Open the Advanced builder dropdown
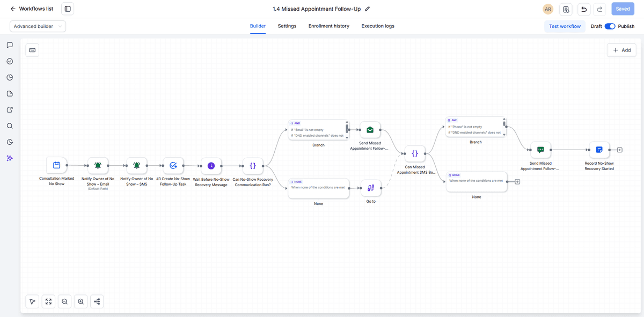This screenshot has width=644, height=317. pos(38,26)
